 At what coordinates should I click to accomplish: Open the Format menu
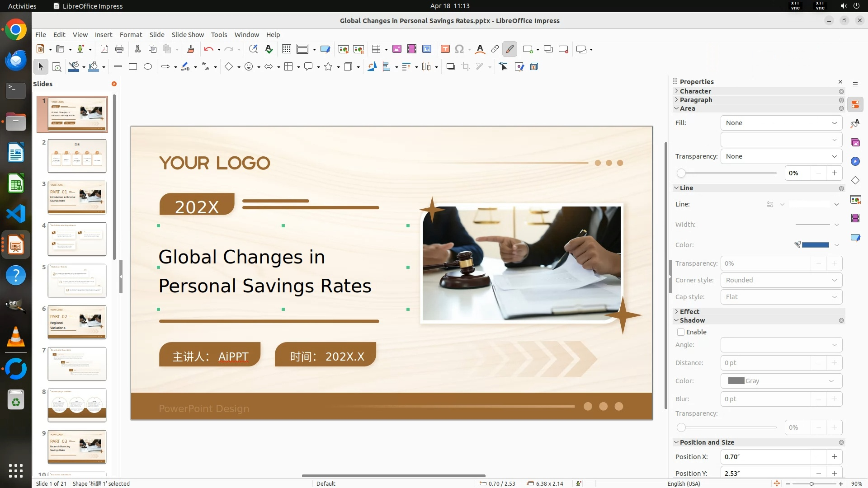click(x=131, y=35)
